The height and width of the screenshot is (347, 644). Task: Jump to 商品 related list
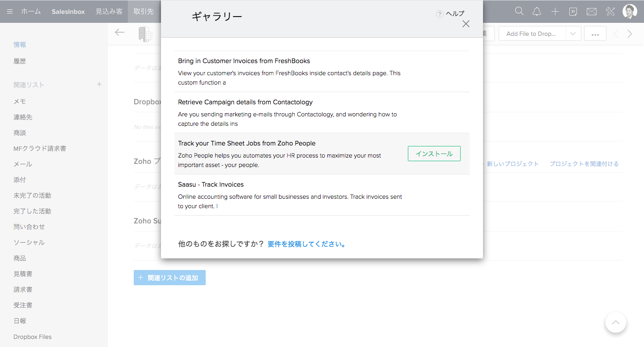click(x=20, y=258)
